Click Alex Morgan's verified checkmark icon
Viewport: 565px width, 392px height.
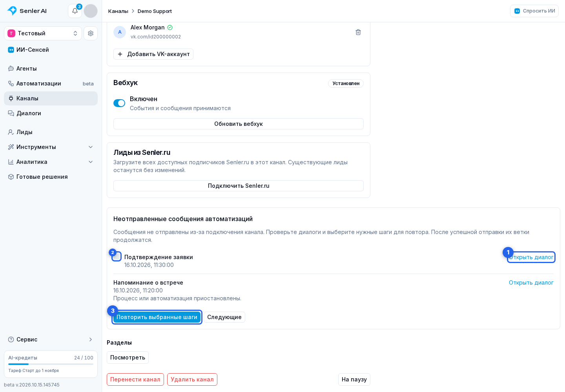(170, 27)
